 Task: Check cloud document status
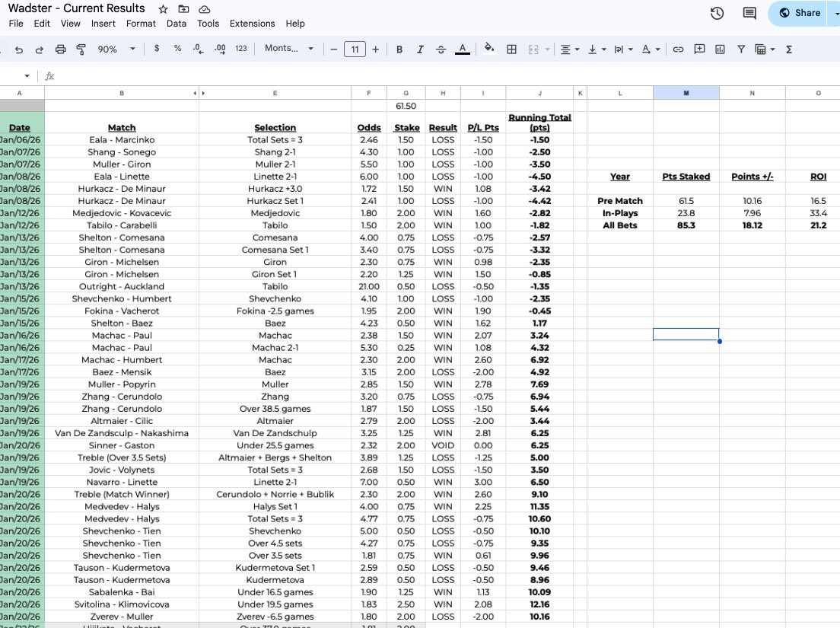click(x=204, y=9)
